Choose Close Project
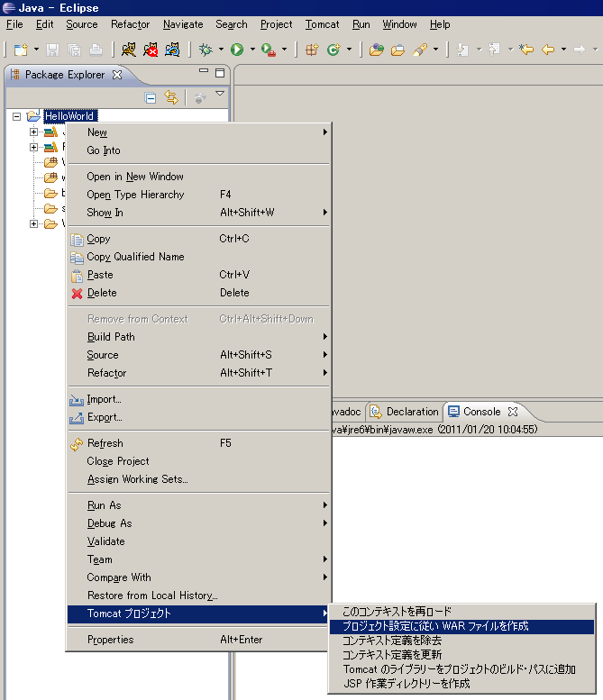603x700 pixels. click(x=199, y=461)
